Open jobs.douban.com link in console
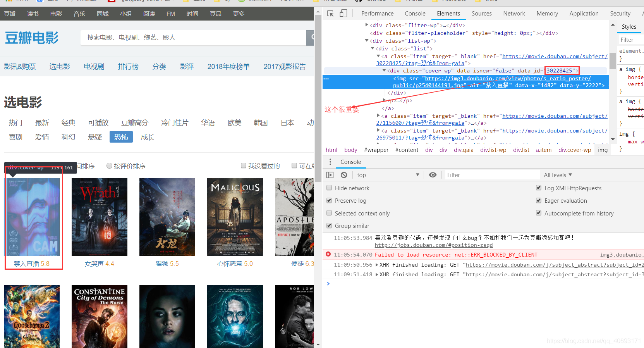644x348 pixels. coord(434,245)
